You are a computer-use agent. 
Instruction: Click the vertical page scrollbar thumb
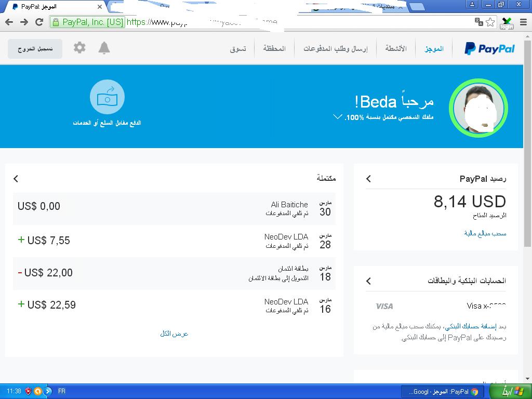pos(528,142)
